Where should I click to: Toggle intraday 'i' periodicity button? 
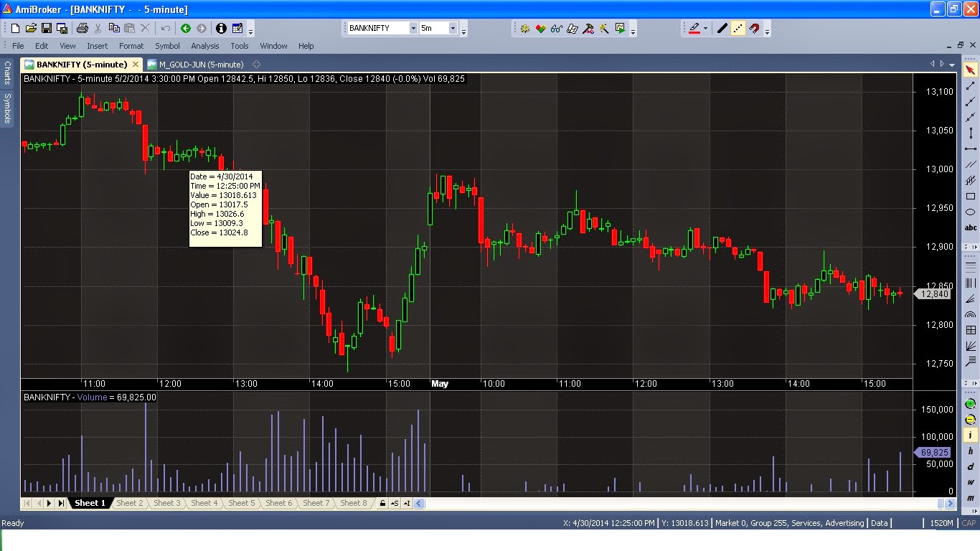coord(971,435)
